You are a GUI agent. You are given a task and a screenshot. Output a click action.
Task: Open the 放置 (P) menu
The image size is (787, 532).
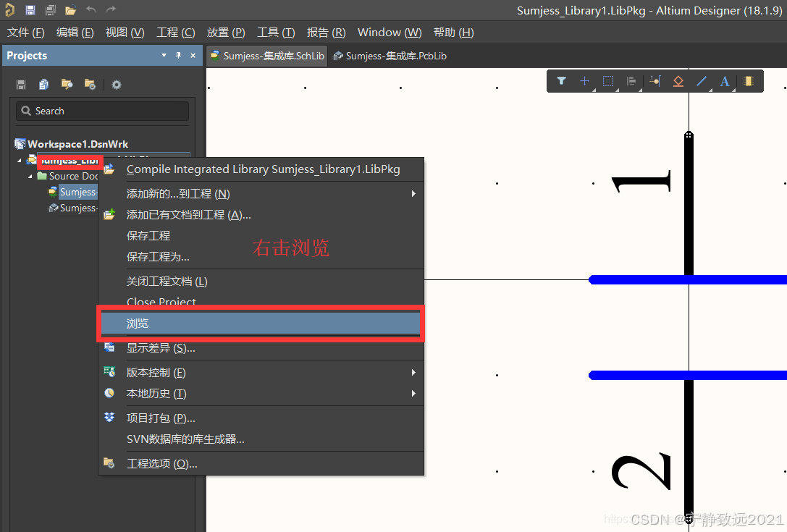coord(226,32)
